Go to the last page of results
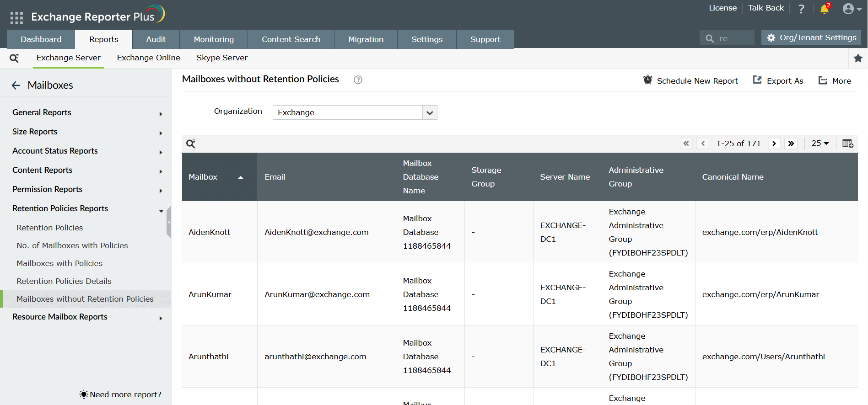The height and width of the screenshot is (405, 868). pos(791,144)
